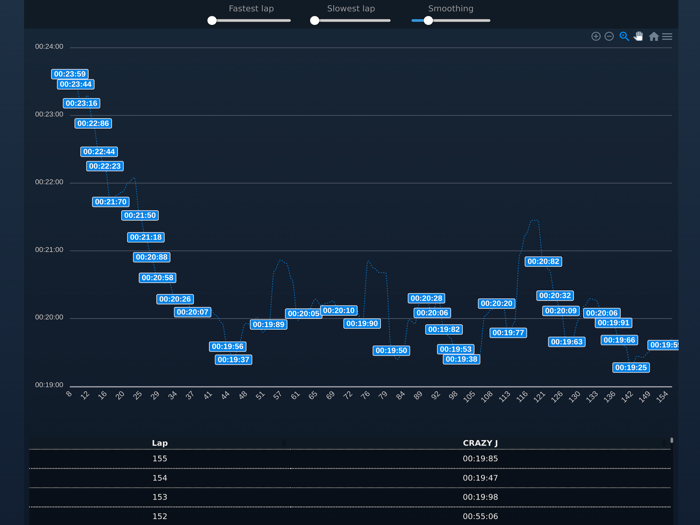
Task: Select data label 00:20:05
Action: tap(304, 313)
